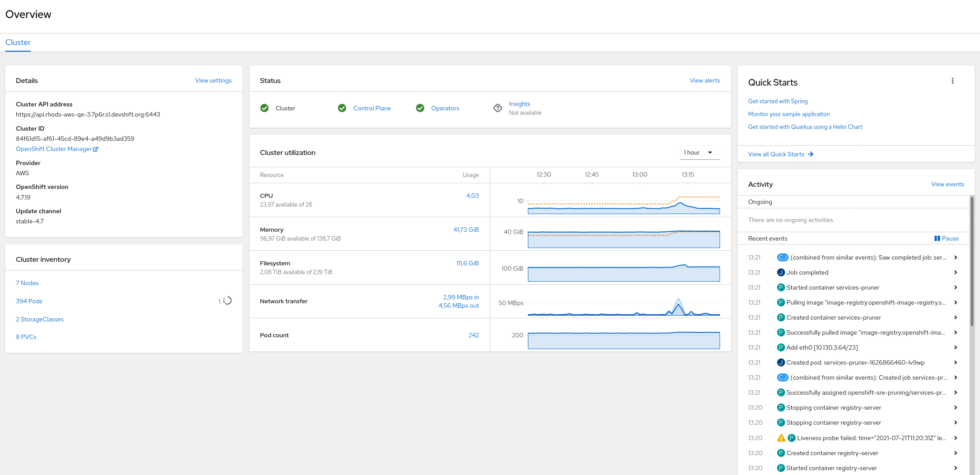Image resolution: width=980 pixels, height=475 pixels.
Task: Open the Quick Starts kebab menu
Action: (x=953, y=81)
